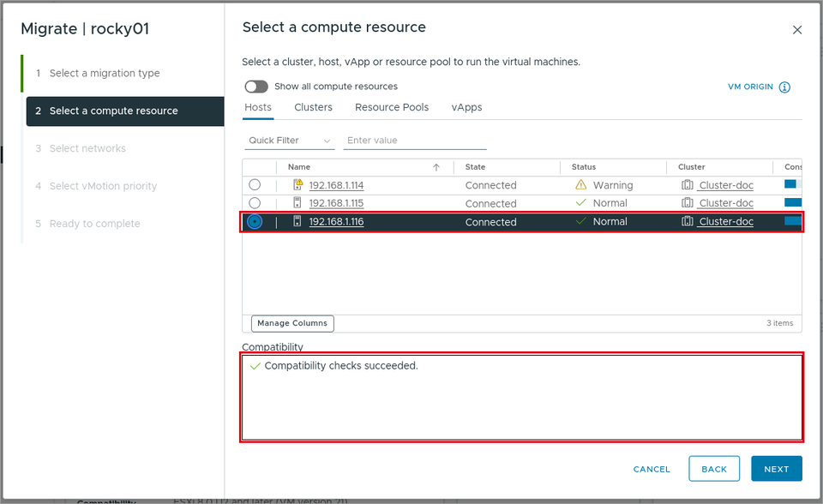Click the 3 items count text
The image size is (823, 504).
click(779, 323)
